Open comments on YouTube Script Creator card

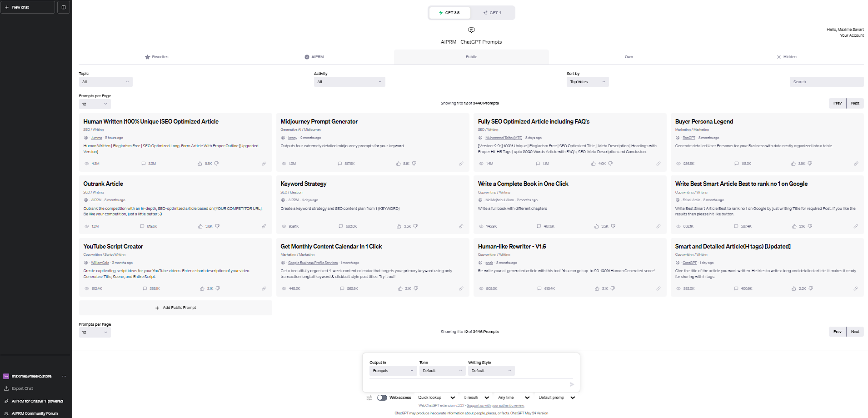(x=145, y=289)
